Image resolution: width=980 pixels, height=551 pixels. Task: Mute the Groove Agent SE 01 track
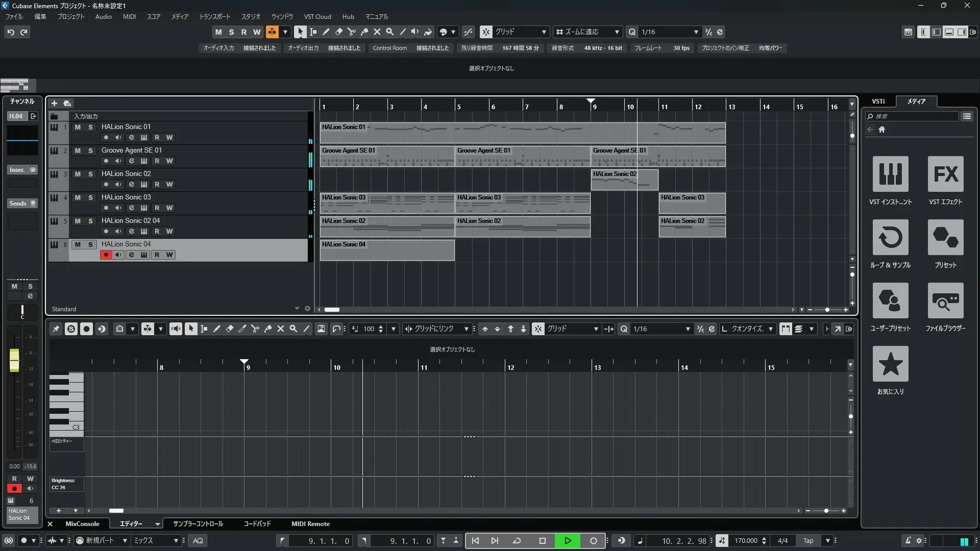point(78,151)
